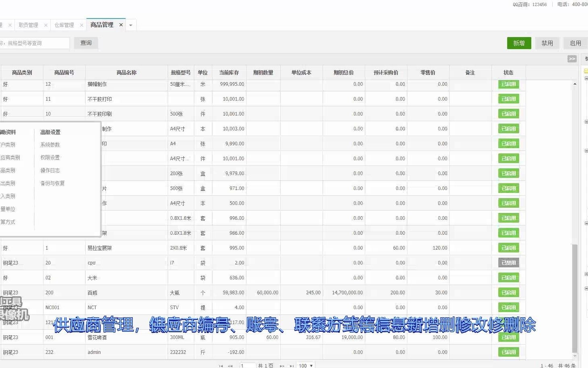Toggle 已启用 status for 大米 row

click(x=508, y=277)
